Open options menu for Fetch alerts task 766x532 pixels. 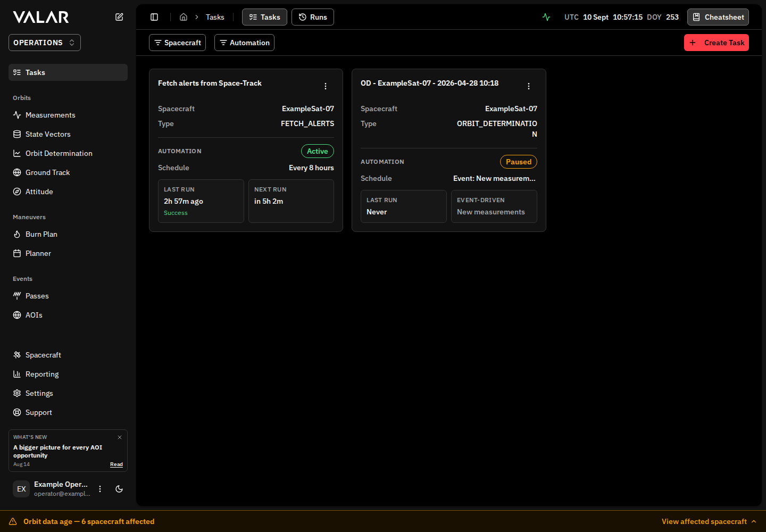click(x=326, y=86)
